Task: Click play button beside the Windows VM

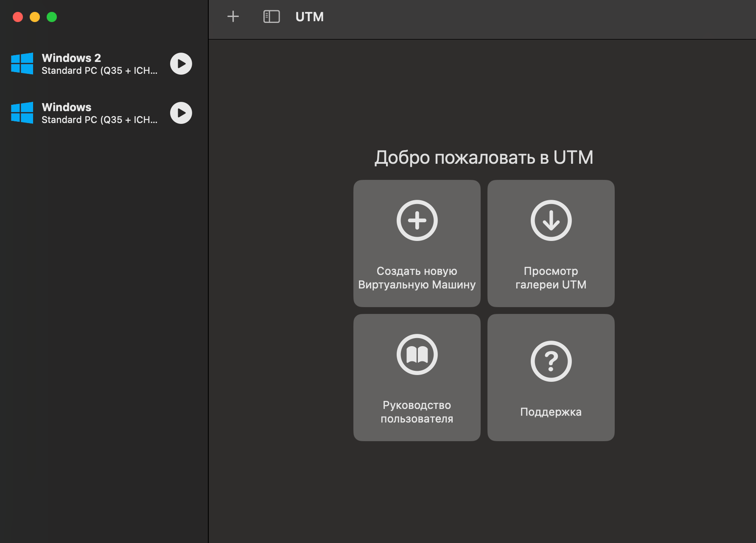Action: click(x=181, y=113)
